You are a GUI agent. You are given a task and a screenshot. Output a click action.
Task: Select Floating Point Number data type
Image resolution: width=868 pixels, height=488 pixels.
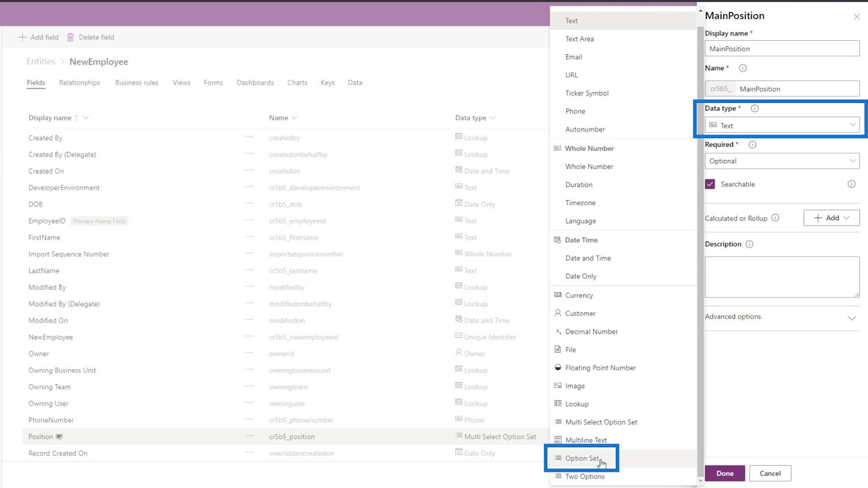click(x=623, y=368)
